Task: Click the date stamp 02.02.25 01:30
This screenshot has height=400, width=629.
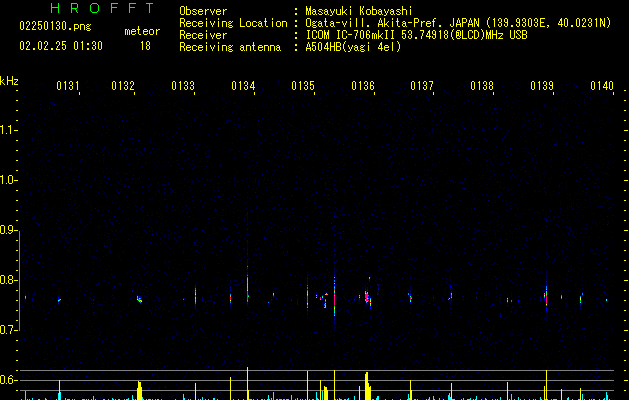Action: [x=61, y=46]
